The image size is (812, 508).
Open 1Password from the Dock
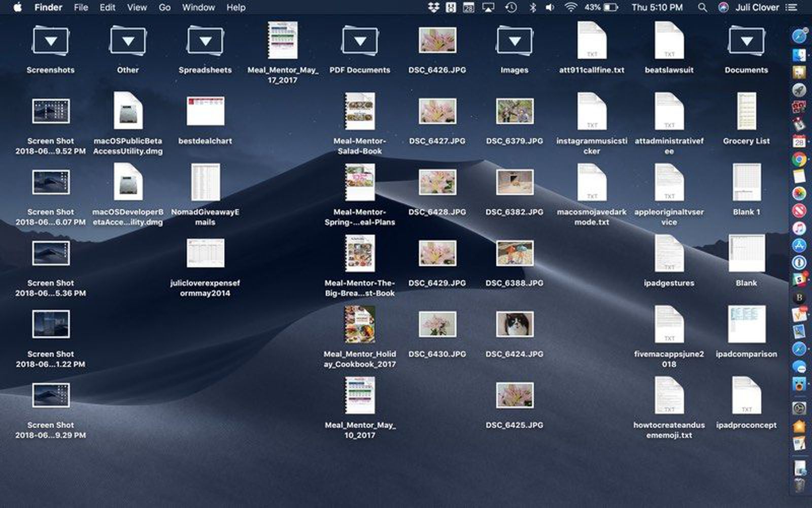click(x=800, y=262)
